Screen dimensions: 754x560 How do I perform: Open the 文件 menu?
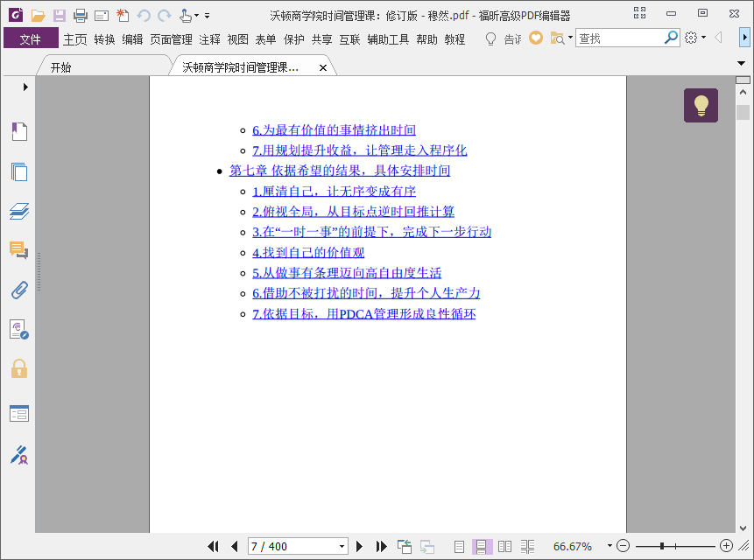(31, 38)
